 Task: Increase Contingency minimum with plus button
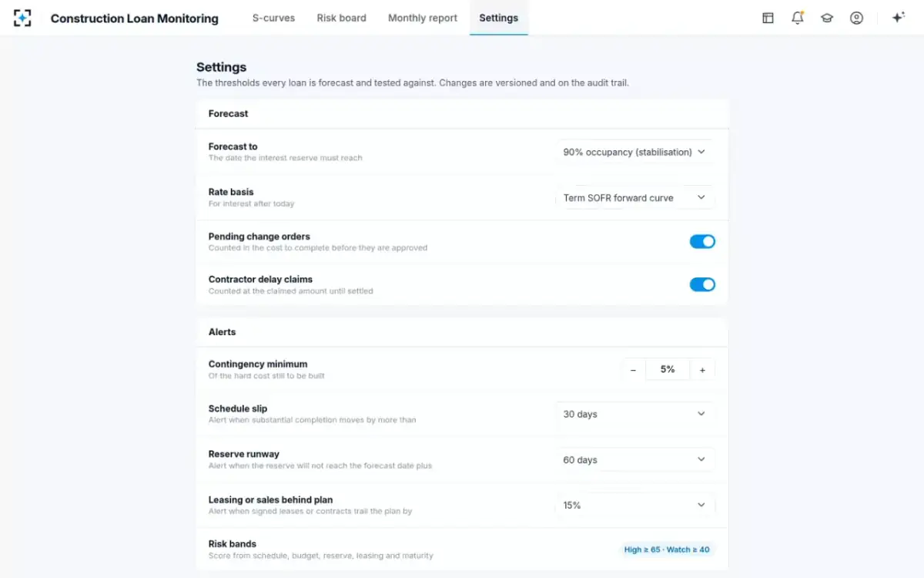pyautogui.click(x=702, y=370)
